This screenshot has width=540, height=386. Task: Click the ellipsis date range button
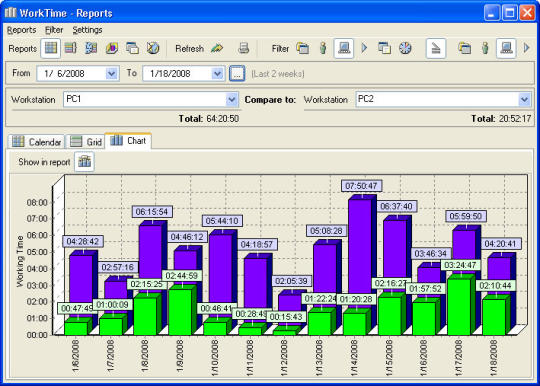click(237, 73)
